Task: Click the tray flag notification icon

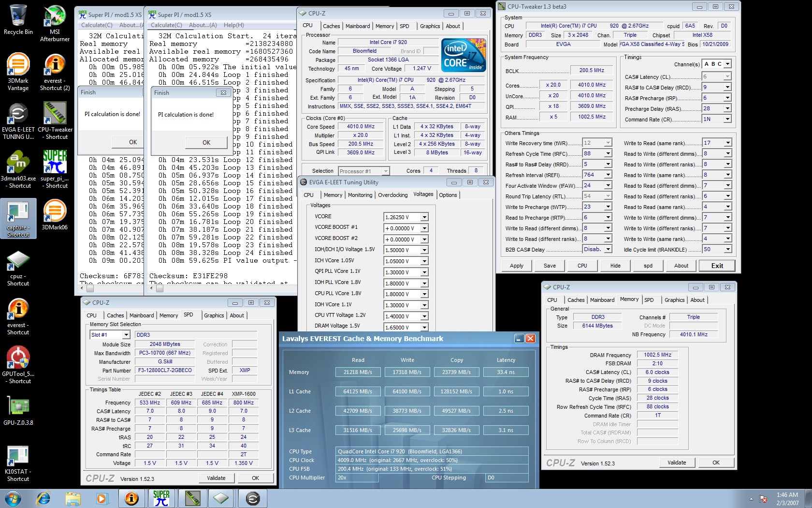Action: click(763, 499)
